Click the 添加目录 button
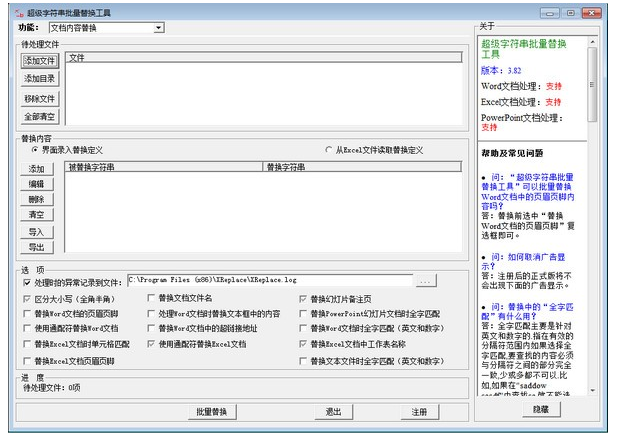Screen dimensions: 618x433 [40, 79]
